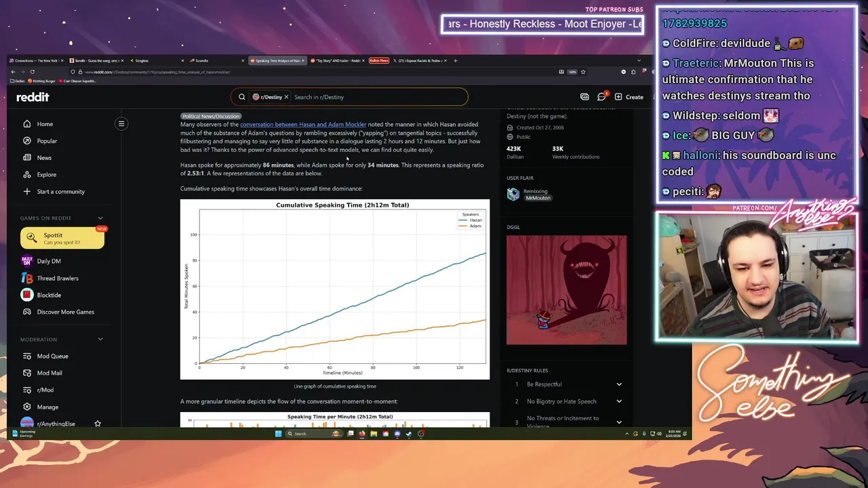Open the Daily DM game

(x=41, y=261)
